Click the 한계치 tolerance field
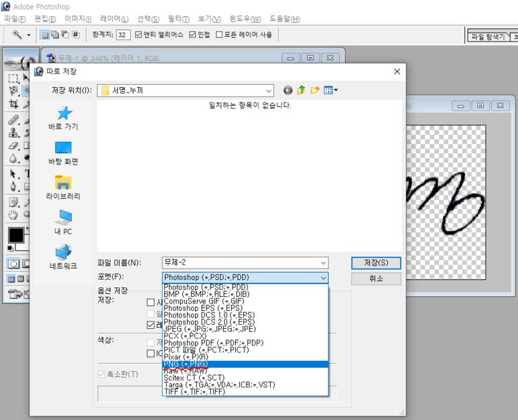The image size is (518, 420). [x=123, y=35]
